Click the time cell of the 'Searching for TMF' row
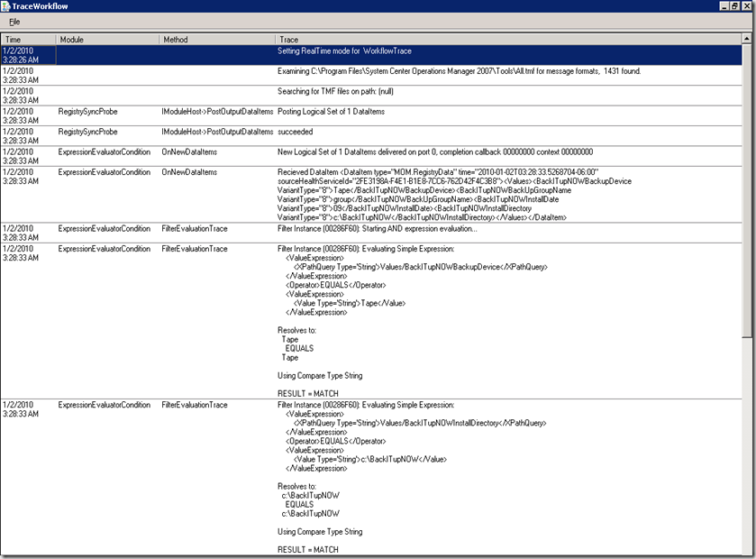The height and width of the screenshot is (559, 756). point(29,96)
